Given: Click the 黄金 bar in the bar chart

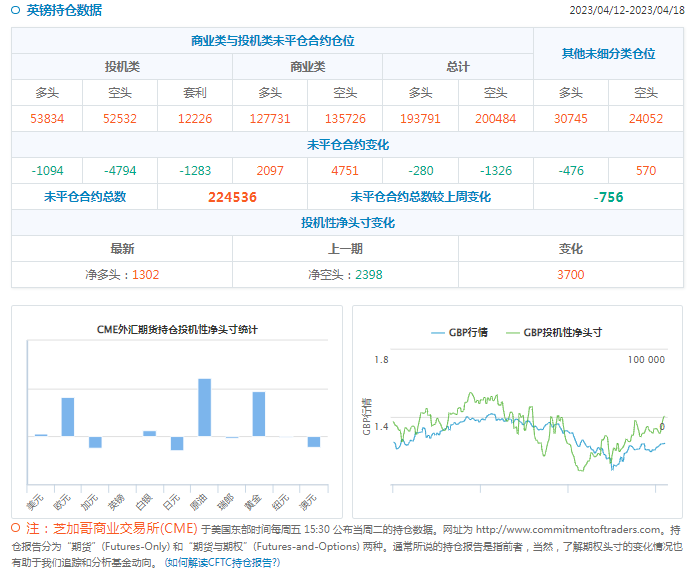Looking at the screenshot, I should click(x=258, y=414).
